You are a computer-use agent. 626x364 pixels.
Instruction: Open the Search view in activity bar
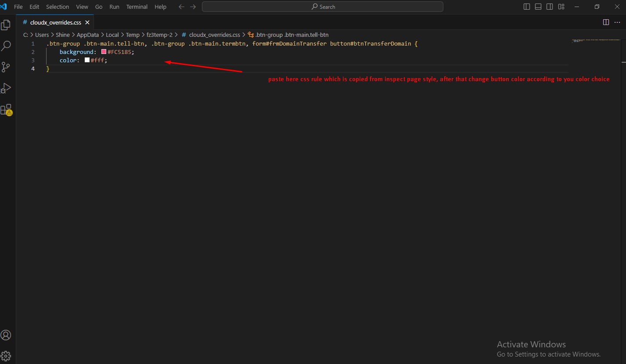(x=6, y=46)
